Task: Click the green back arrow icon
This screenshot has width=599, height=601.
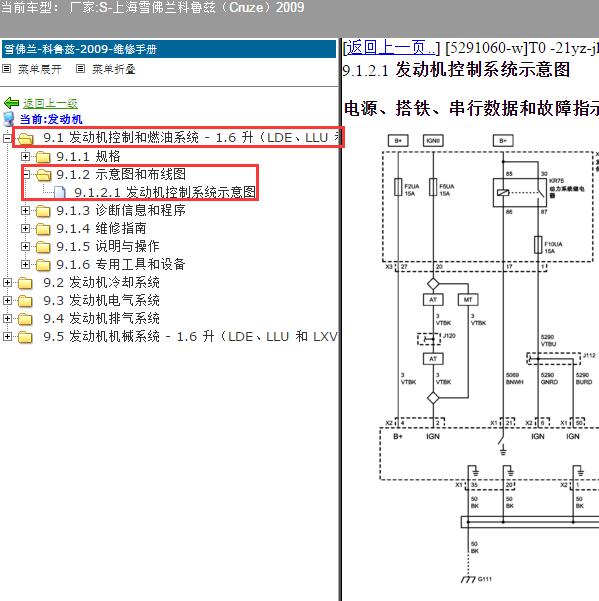Action: click(11, 103)
